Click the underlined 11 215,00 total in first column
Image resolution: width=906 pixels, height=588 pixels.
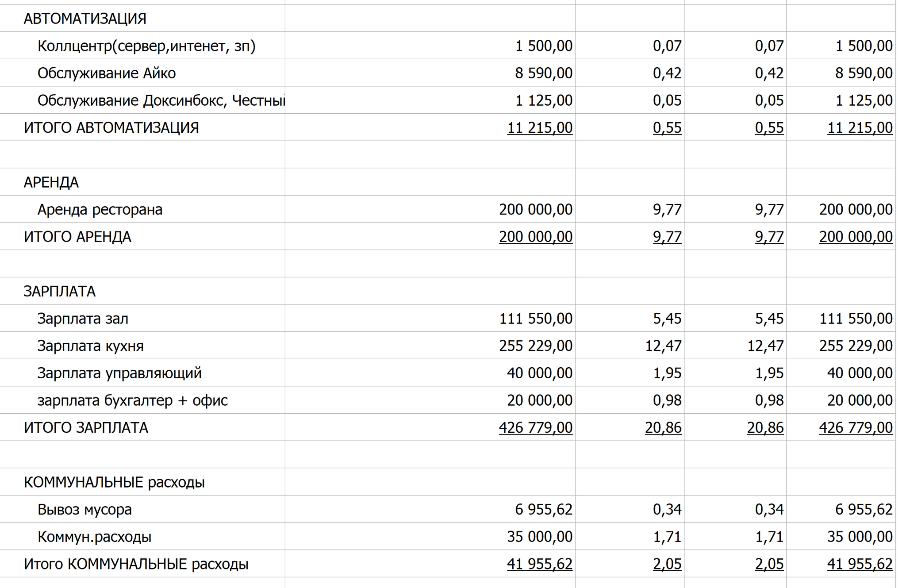click(x=539, y=127)
